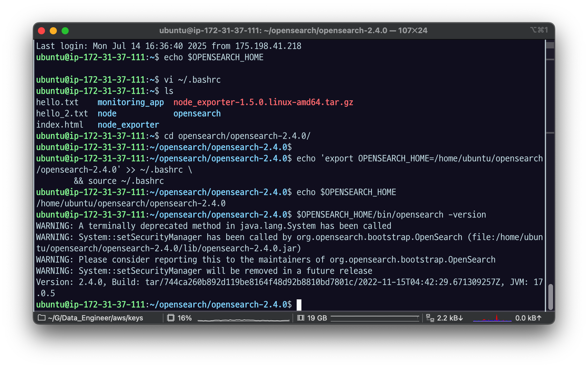The image size is (588, 368).
Task: Click the yellow minimize window button
Action: [x=53, y=31]
